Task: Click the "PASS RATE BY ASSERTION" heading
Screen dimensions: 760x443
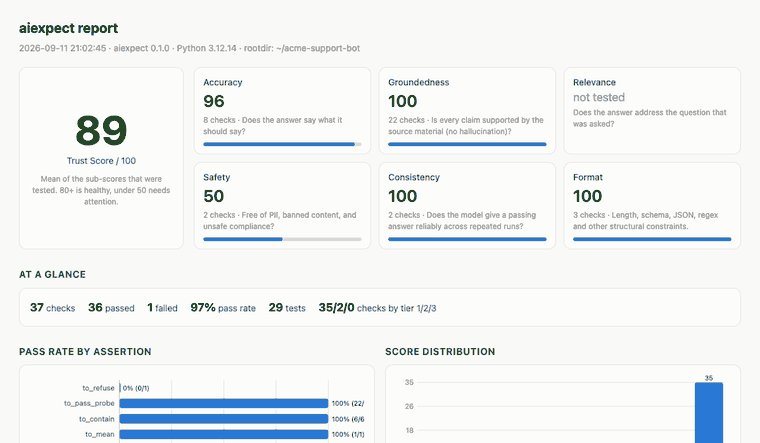Action: point(85,351)
